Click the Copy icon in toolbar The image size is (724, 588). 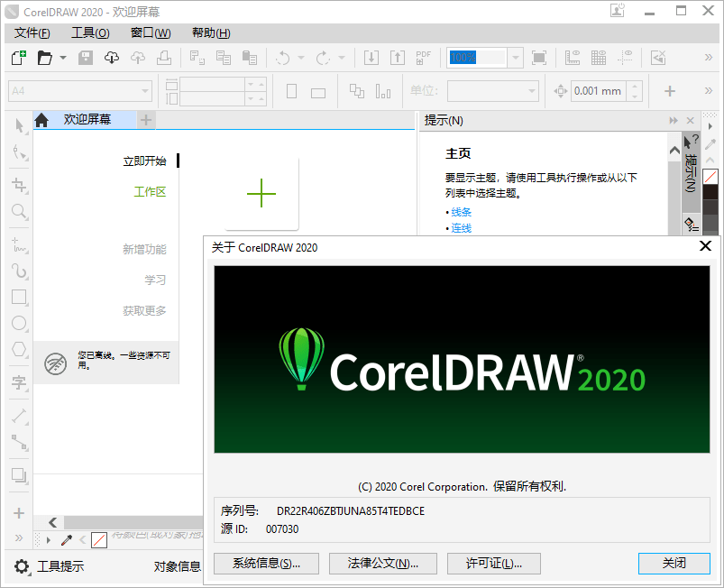coord(224,58)
